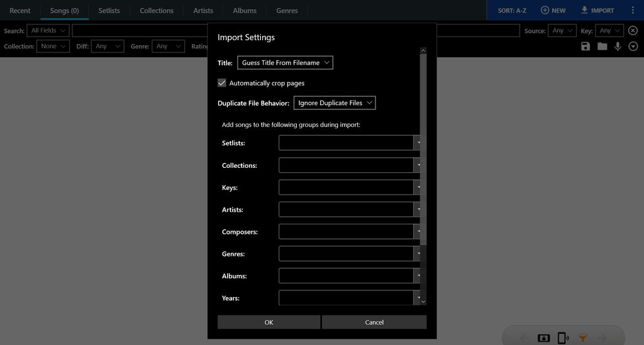Click the IMPORT button

coord(597,10)
